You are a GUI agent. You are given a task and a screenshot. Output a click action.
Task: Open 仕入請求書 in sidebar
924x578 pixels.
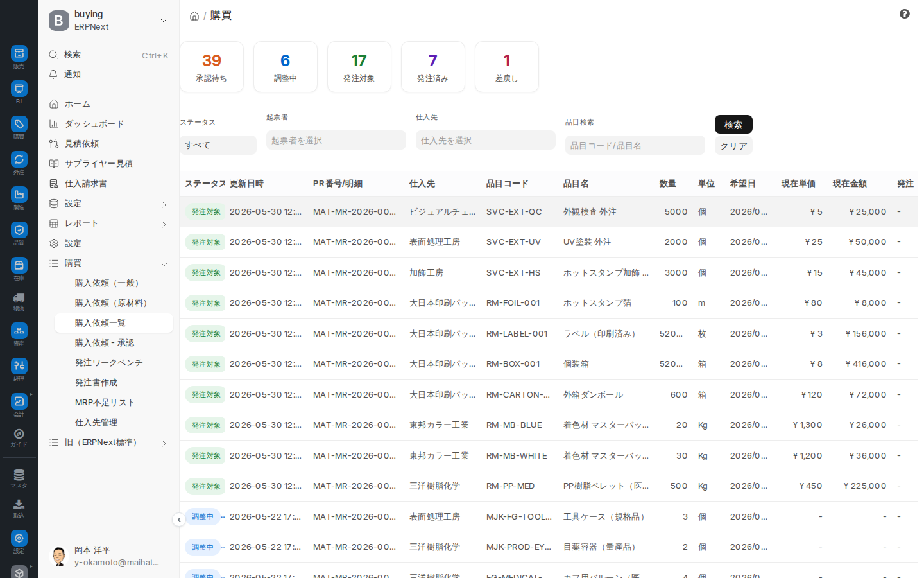point(85,184)
